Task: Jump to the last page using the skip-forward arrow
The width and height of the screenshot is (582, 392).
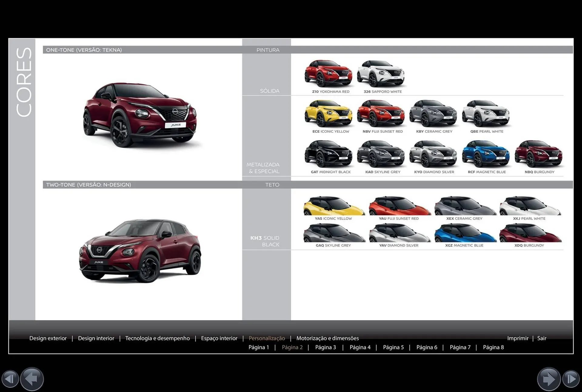Action: click(x=571, y=379)
